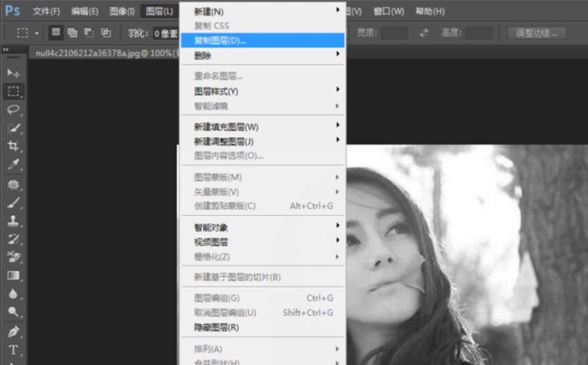Click the grayscale portrait on the canvas

[x=466, y=254]
